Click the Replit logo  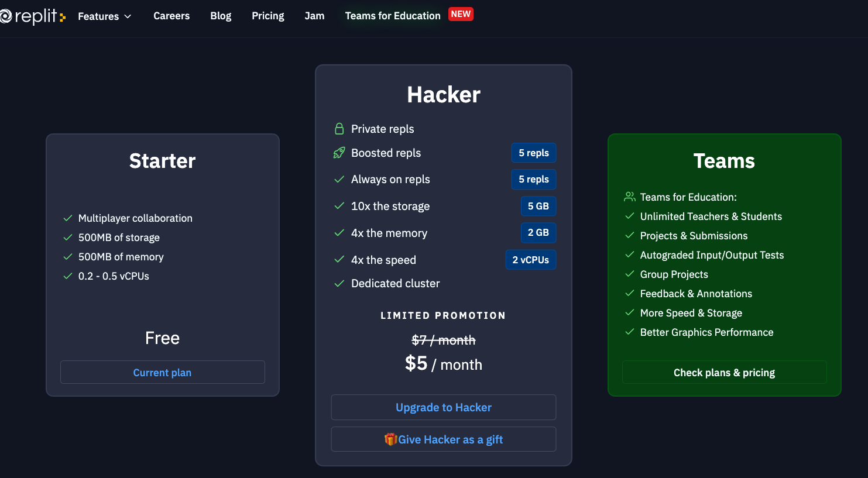click(32, 16)
